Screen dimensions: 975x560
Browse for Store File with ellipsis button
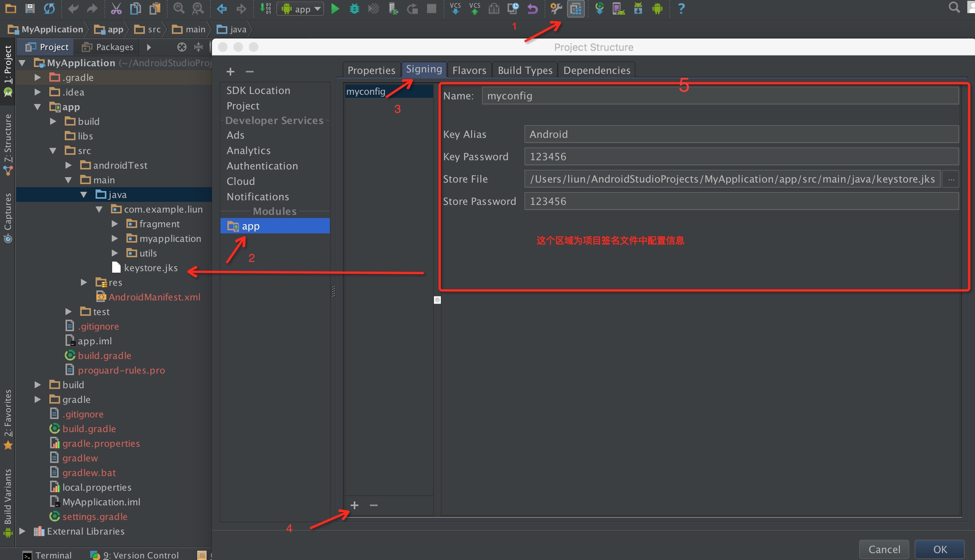951,179
